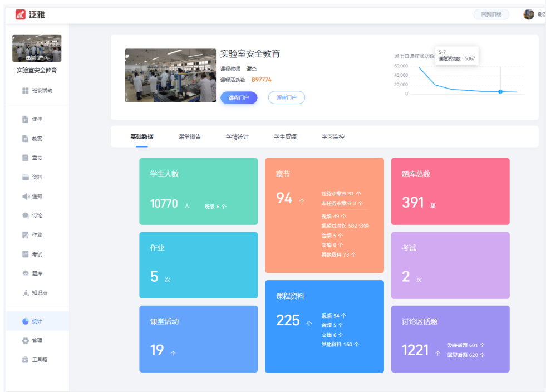Click the course thumbnail in the sidebar
This screenshot has height=392, width=546.
click(x=37, y=48)
